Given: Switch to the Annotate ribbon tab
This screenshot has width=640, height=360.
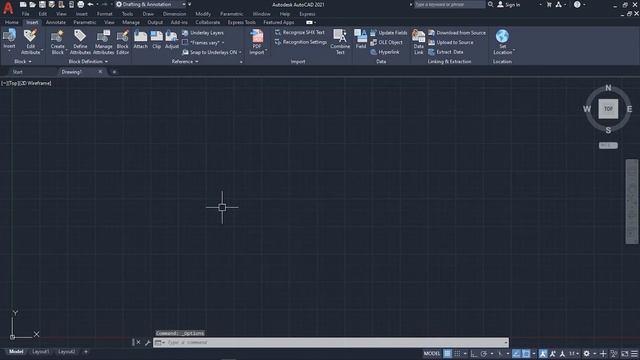Looking at the screenshot, I should 56,22.
